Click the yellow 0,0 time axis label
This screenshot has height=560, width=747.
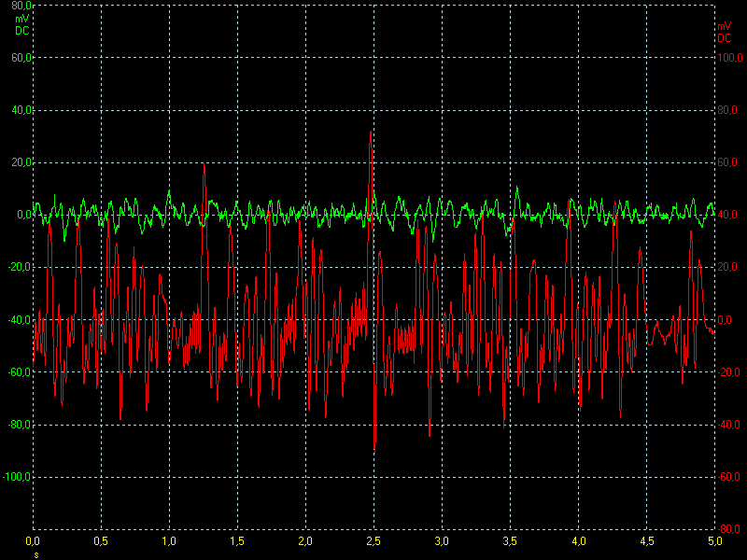pyautogui.click(x=33, y=541)
